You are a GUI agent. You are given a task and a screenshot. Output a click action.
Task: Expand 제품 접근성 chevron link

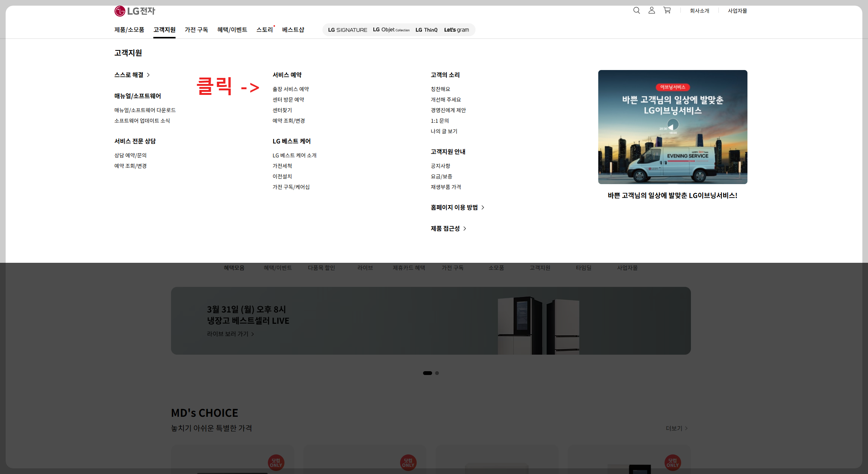(449, 229)
